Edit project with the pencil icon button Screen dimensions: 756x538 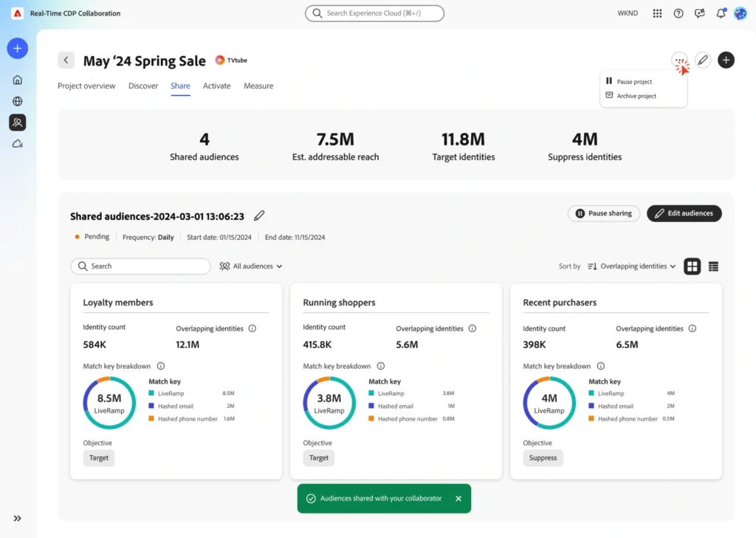703,61
